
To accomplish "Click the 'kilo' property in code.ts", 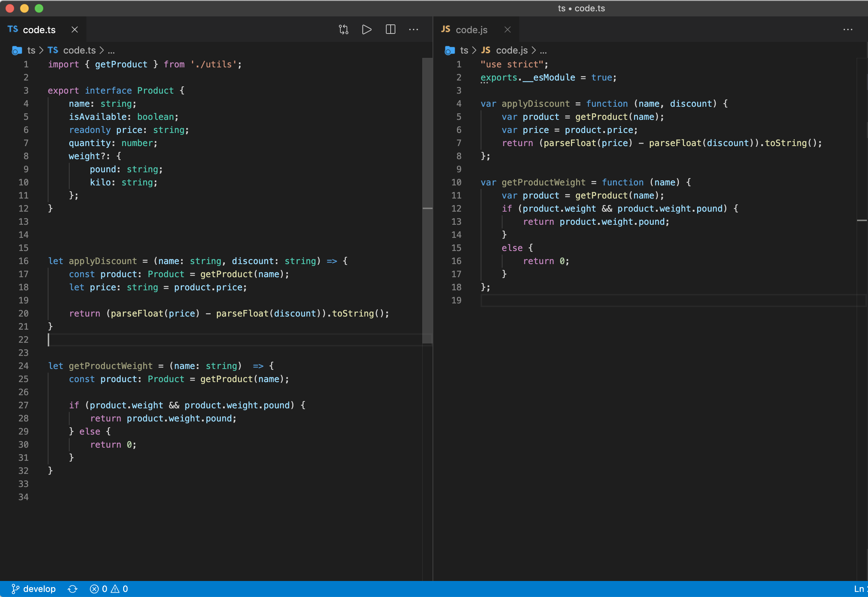I will click(x=100, y=182).
